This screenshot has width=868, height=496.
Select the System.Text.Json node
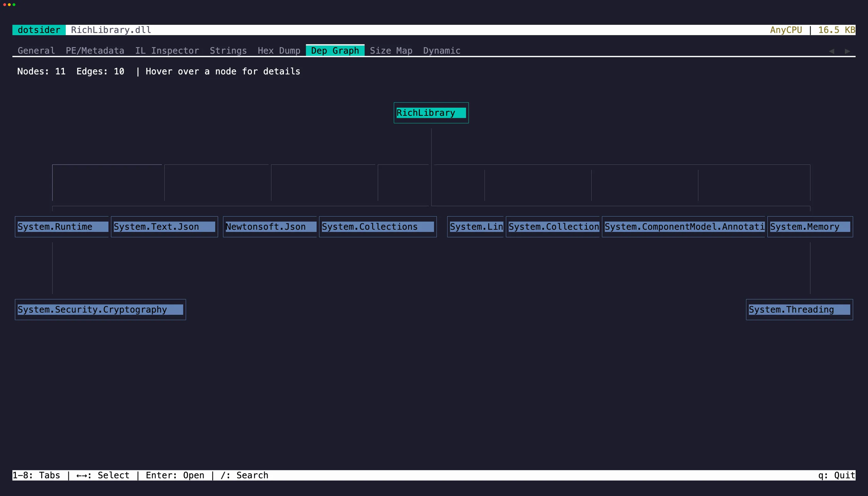coord(164,227)
